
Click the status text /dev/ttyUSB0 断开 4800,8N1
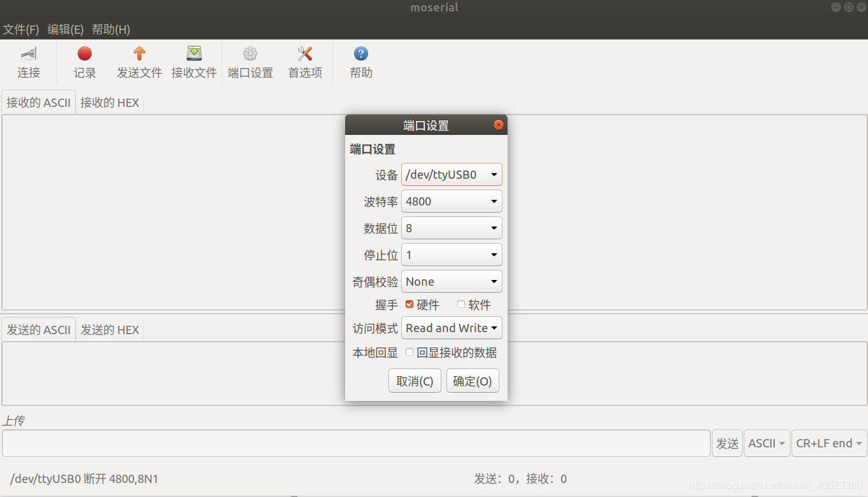pyautogui.click(x=84, y=479)
